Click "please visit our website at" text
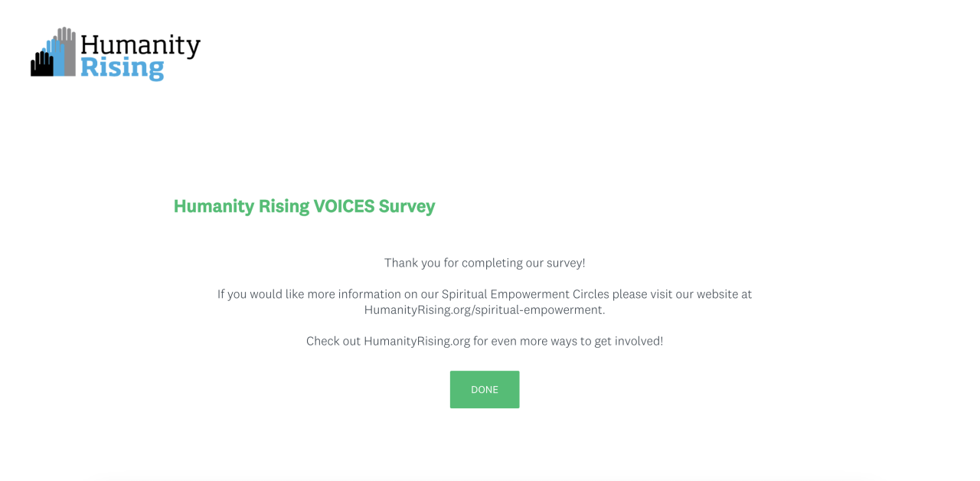The height and width of the screenshot is (481, 980). (681, 294)
